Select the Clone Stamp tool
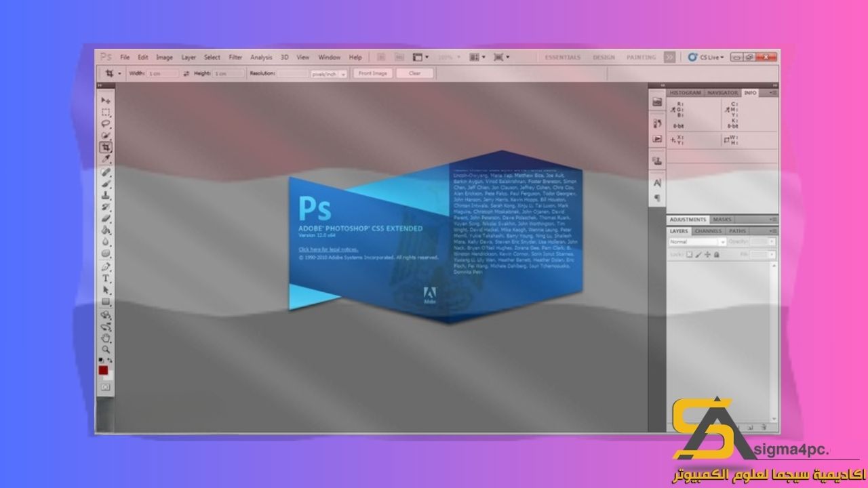 click(x=106, y=195)
